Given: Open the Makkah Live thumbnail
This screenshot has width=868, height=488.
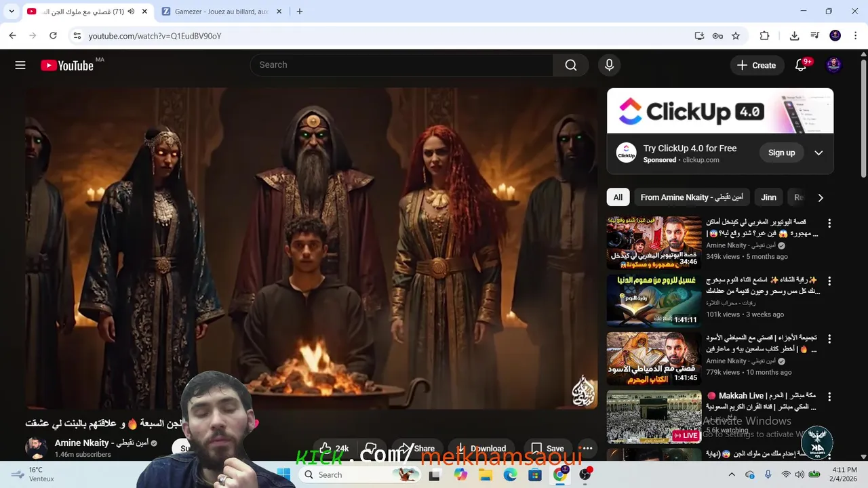Looking at the screenshot, I should (654, 416).
